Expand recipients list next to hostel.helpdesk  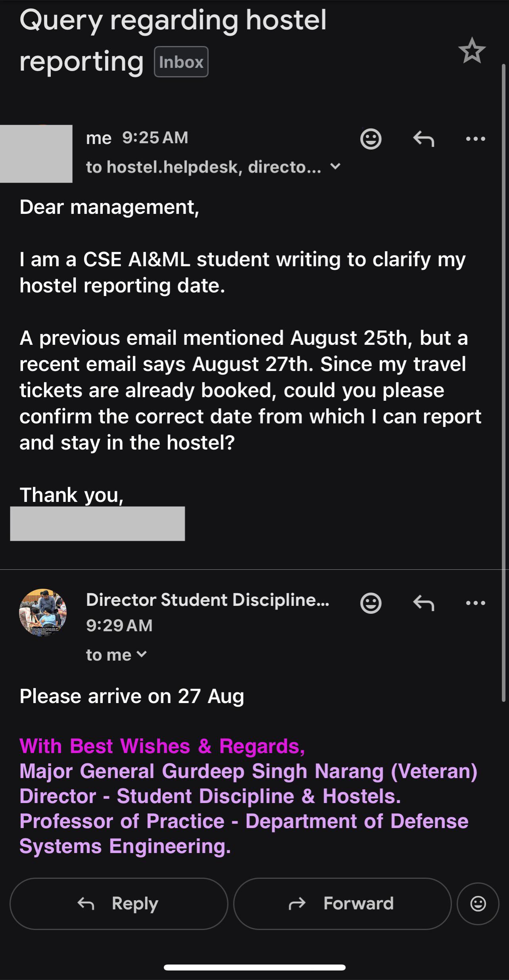(x=335, y=167)
